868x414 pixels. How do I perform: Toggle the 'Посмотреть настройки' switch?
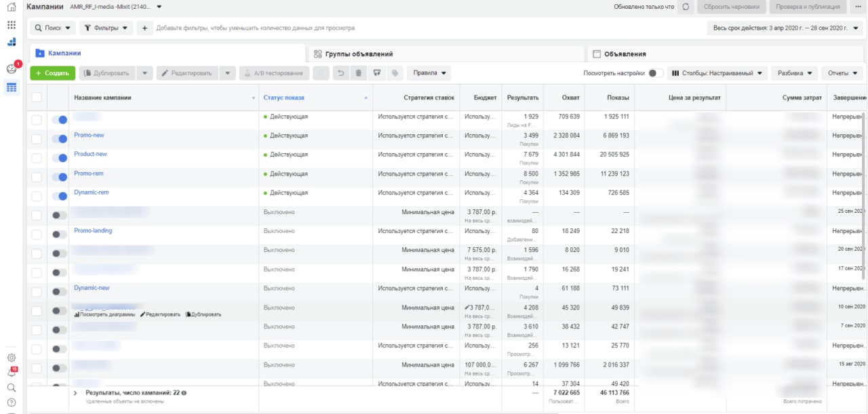point(655,73)
